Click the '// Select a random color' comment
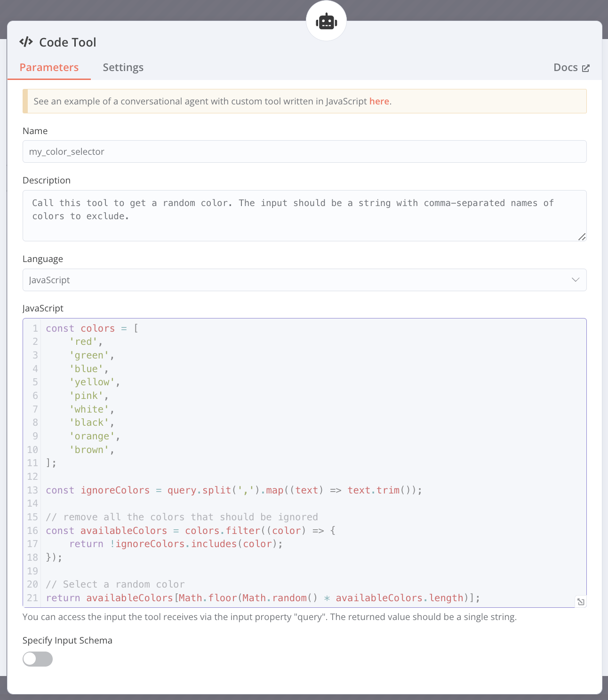Viewport: 608px width, 700px height. pyautogui.click(x=115, y=584)
